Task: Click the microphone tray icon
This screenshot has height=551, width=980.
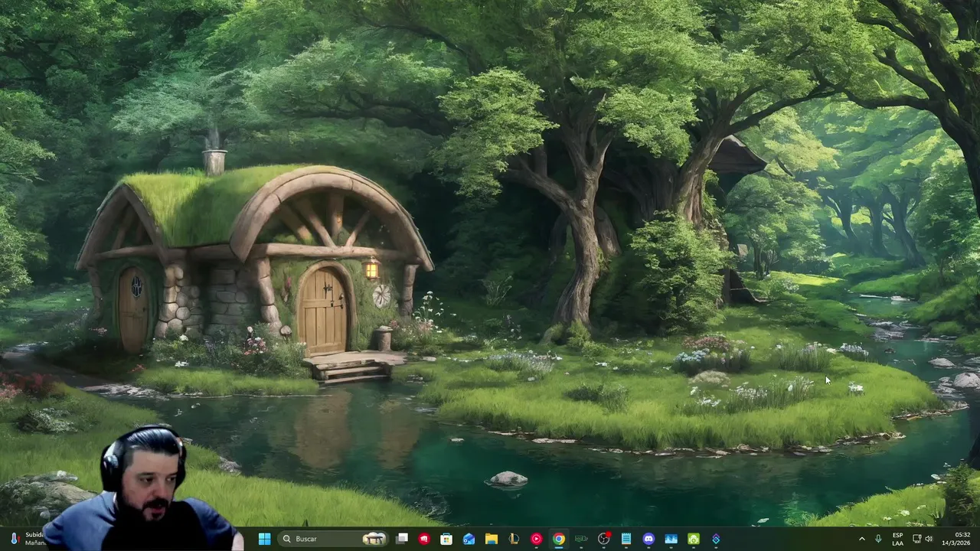Action: point(878,539)
